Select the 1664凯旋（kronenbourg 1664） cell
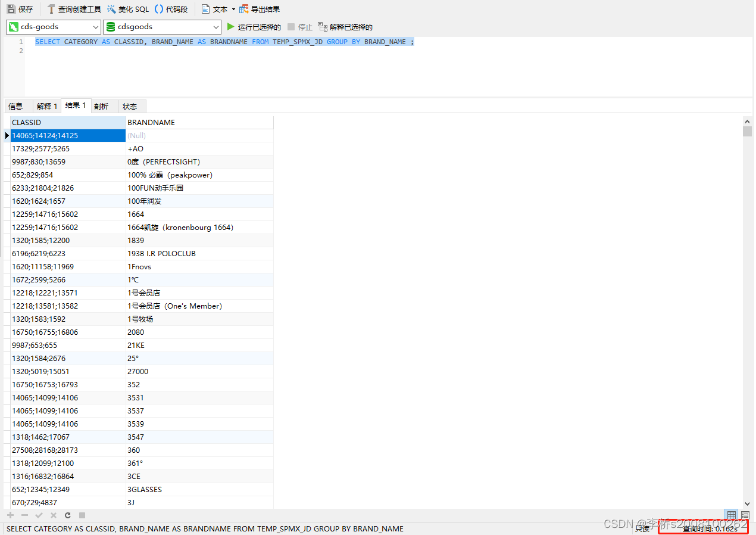756x535 pixels. pos(199,227)
